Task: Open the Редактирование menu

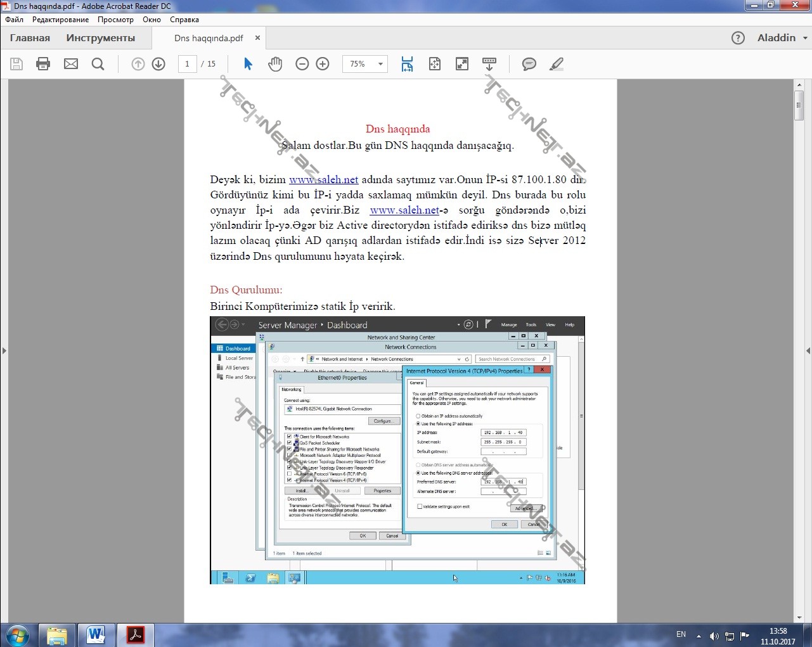Action: [60, 20]
